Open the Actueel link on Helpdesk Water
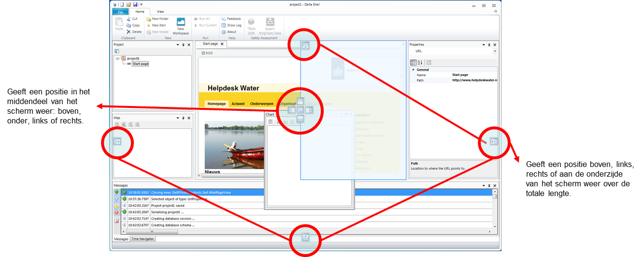This screenshot has height=257, width=644. pyautogui.click(x=238, y=104)
